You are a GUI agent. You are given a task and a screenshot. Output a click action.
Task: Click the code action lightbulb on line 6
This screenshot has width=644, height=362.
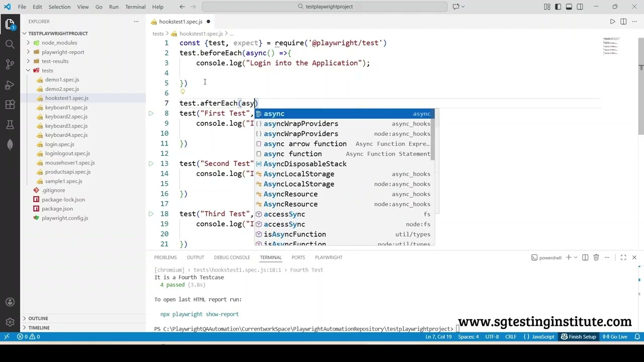pyautogui.click(x=183, y=92)
